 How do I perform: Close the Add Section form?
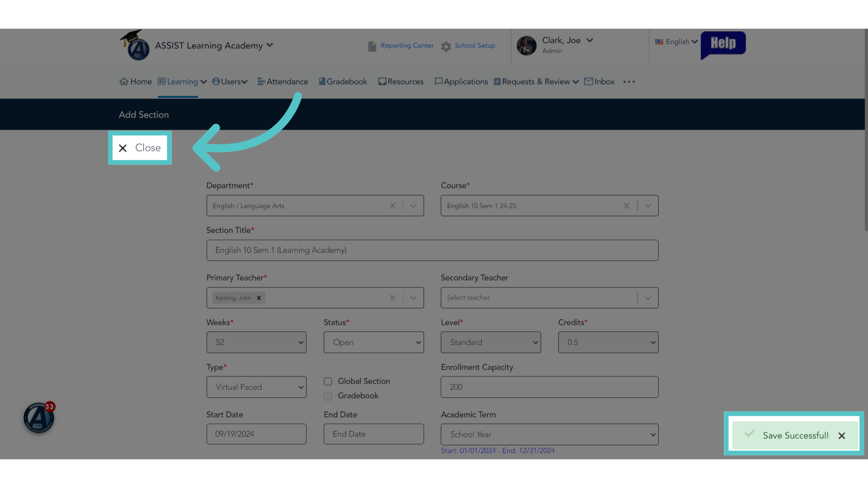[140, 148]
